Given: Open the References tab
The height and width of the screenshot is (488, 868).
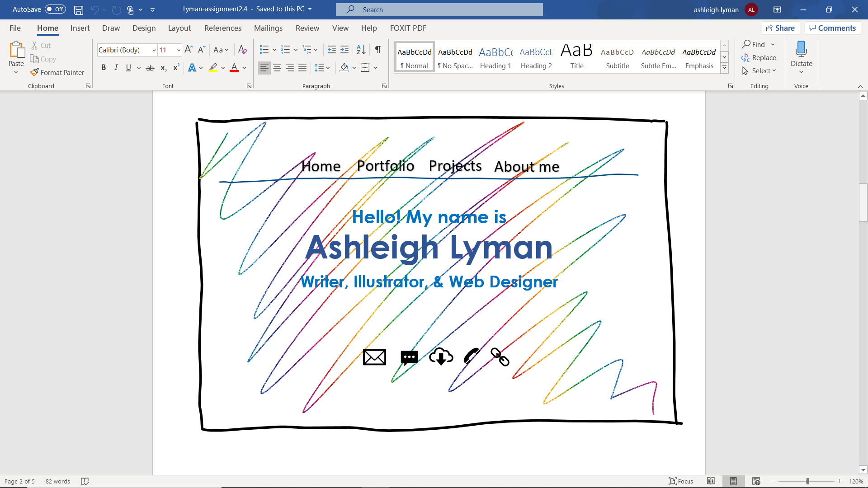Looking at the screenshot, I should click(223, 28).
